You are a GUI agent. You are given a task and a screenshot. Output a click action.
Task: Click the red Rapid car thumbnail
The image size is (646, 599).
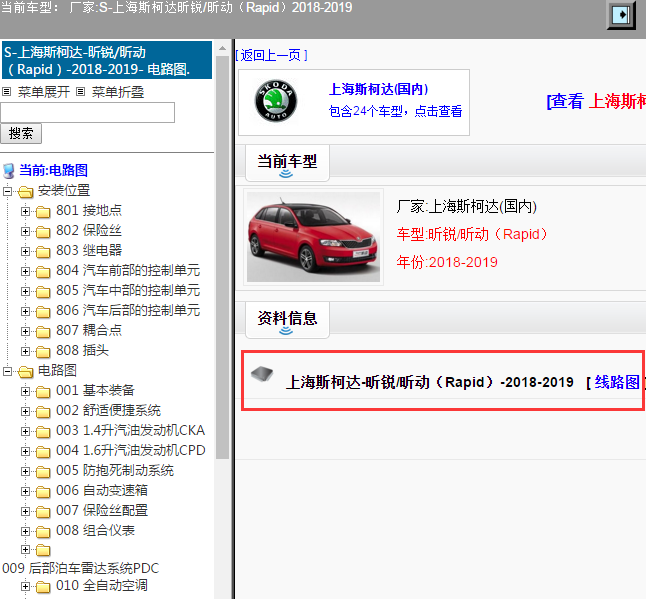point(313,237)
